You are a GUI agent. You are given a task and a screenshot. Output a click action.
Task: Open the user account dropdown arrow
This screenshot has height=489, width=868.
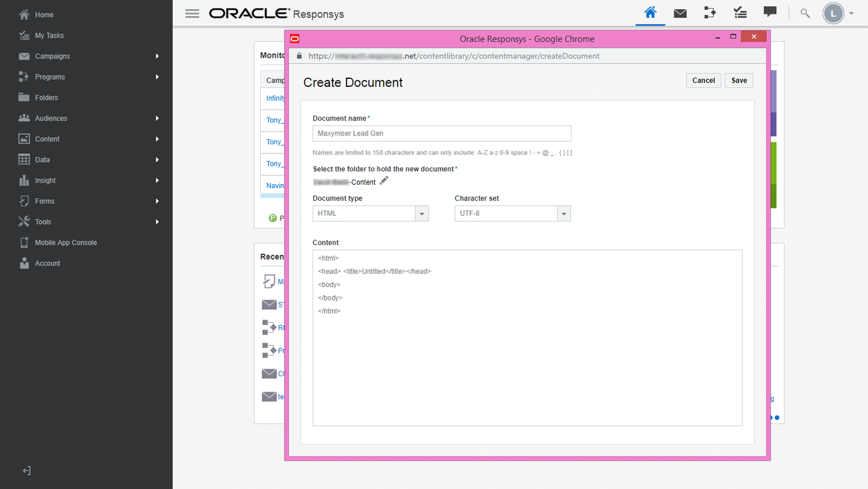(851, 14)
